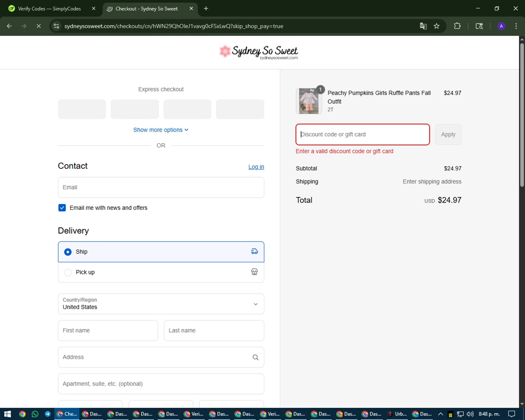Click the Sydney So Sweet logo
The height and width of the screenshot is (420, 525).
(x=259, y=52)
